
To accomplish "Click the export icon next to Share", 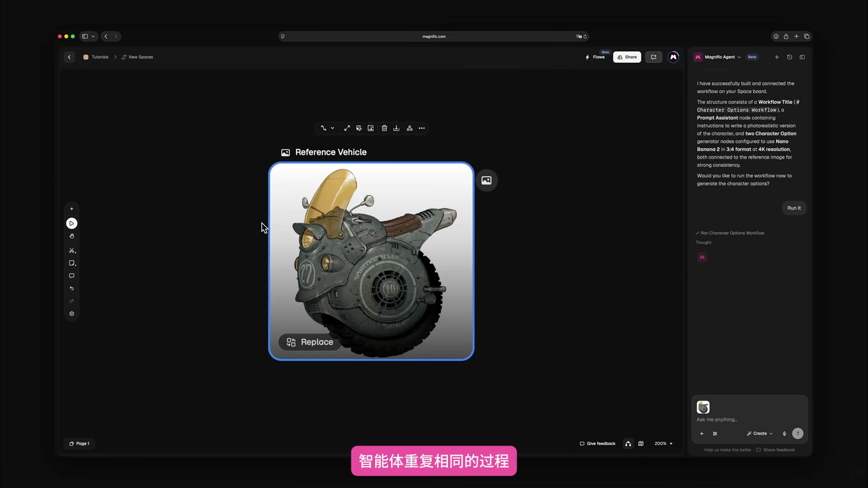I will pos(654,57).
